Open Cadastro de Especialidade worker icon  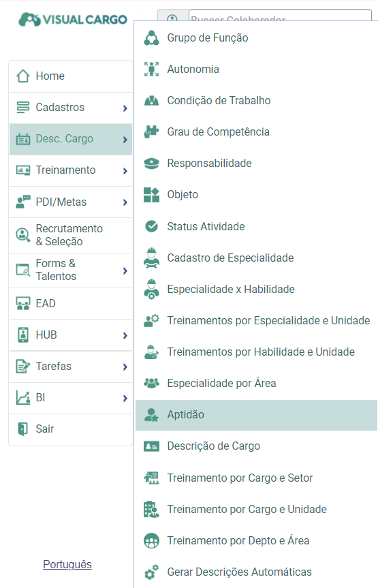tap(151, 258)
